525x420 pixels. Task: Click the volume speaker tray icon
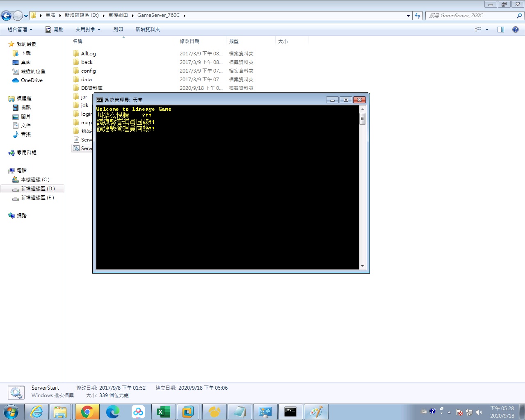pyautogui.click(x=479, y=412)
